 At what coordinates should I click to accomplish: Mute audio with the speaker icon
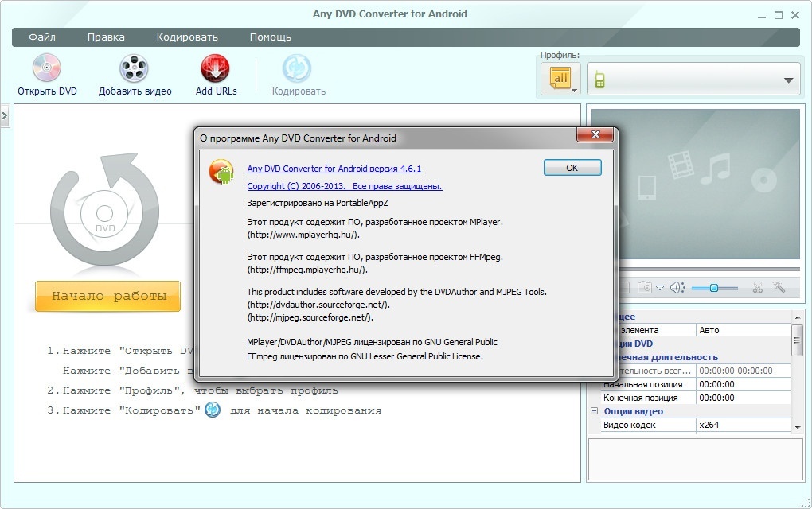677,287
